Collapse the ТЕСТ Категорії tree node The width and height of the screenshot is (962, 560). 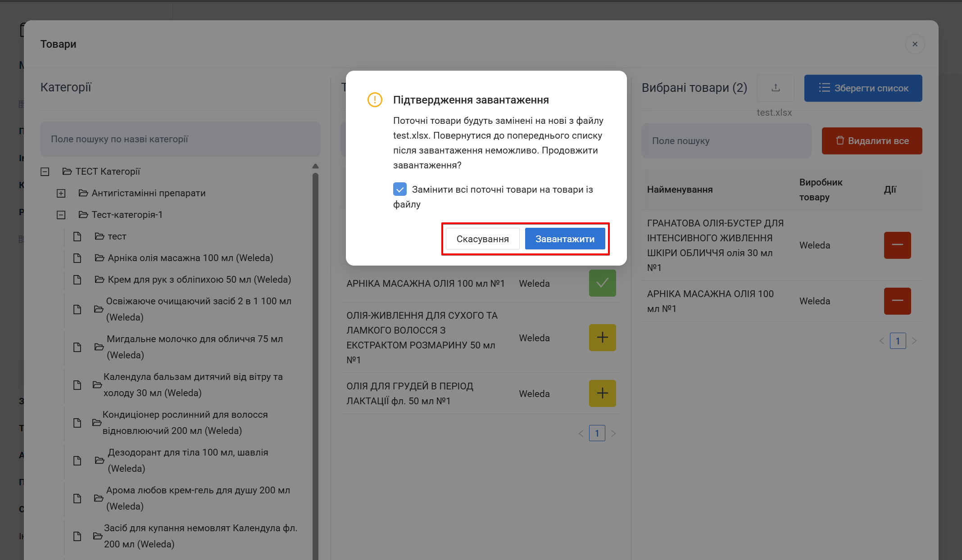point(45,172)
